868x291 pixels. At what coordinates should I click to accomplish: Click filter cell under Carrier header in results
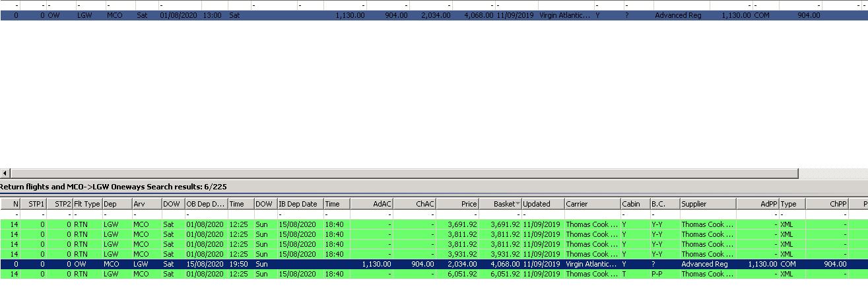click(592, 214)
